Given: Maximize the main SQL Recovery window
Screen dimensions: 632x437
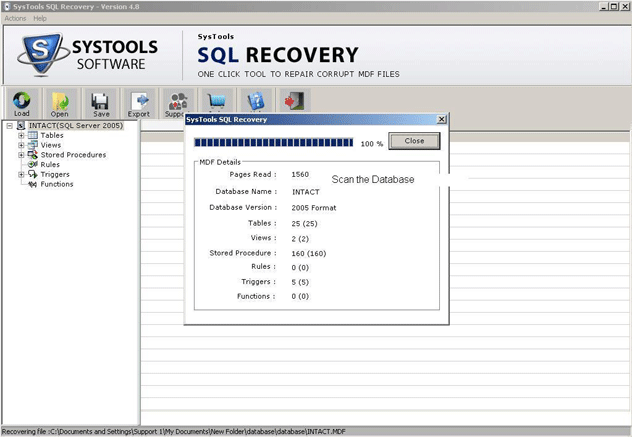Looking at the screenshot, I should (x=614, y=6).
